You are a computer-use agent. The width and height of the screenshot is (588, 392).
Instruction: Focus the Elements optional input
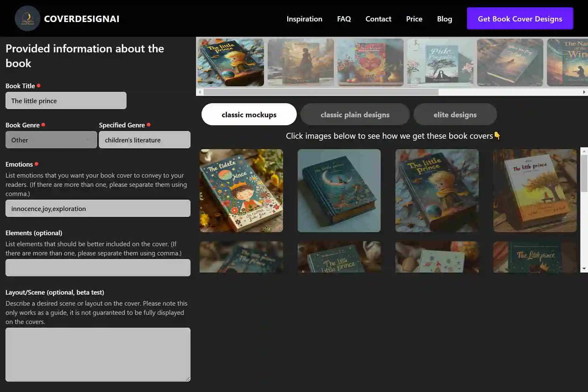(x=98, y=268)
